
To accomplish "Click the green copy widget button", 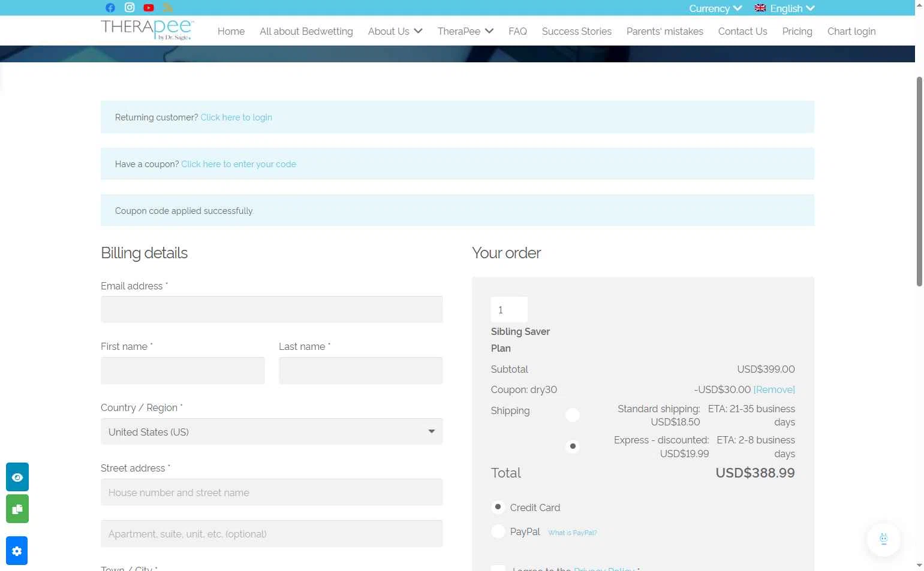I will (17, 509).
